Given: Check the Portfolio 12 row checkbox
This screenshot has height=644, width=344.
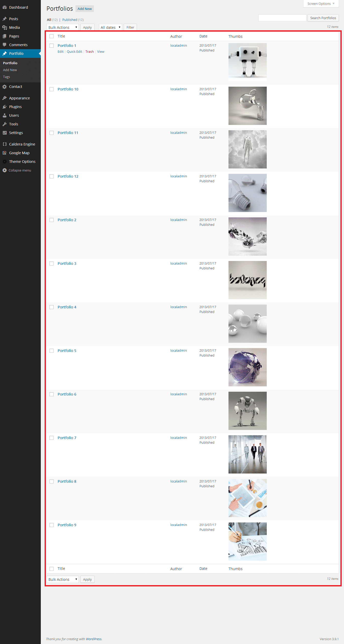Looking at the screenshot, I should tap(52, 176).
